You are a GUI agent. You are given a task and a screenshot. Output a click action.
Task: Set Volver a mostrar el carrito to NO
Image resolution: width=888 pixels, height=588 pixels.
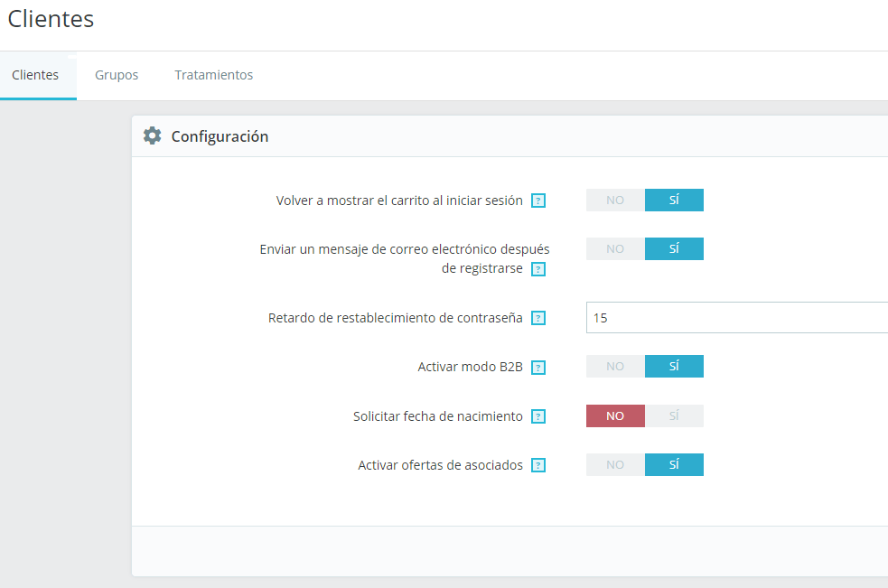(615, 200)
